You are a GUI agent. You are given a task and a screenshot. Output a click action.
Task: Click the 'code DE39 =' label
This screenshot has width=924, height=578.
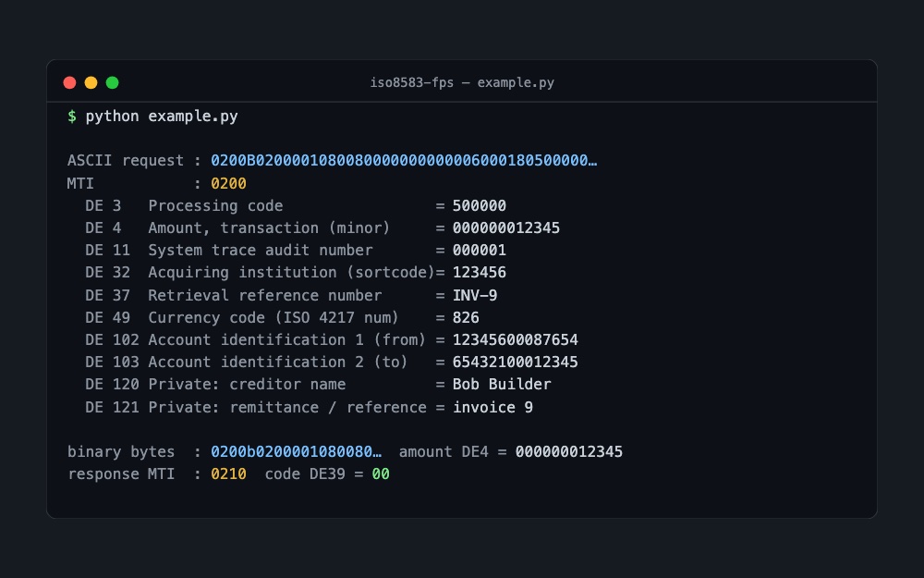[x=314, y=474]
